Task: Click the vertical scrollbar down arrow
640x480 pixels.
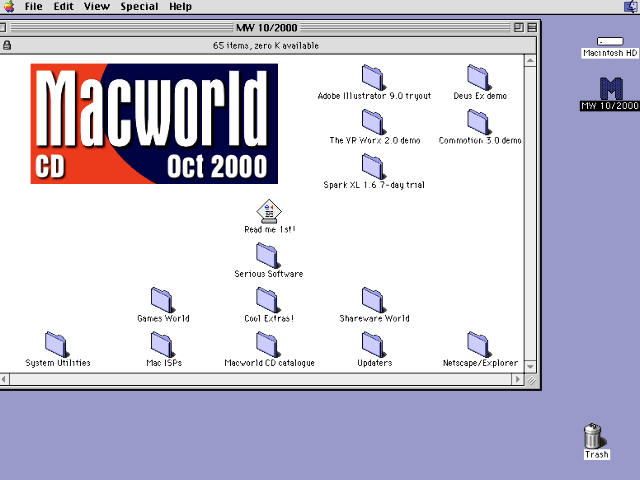Action: pos(530,367)
